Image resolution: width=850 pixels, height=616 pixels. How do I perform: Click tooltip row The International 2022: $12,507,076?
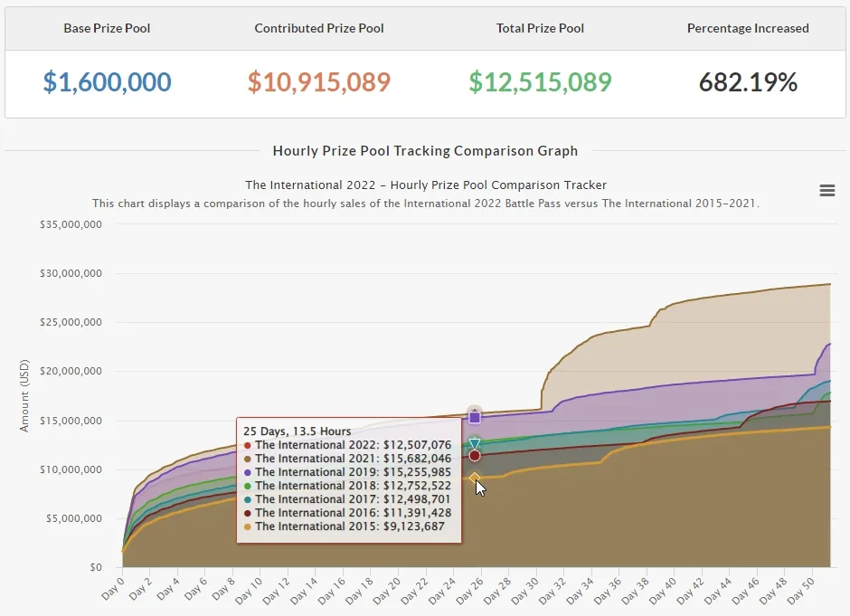click(347, 445)
